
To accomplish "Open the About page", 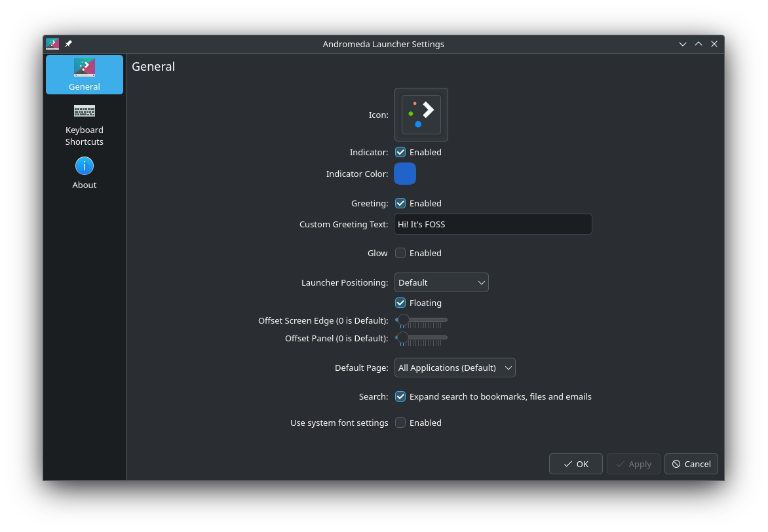I will coord(85,174).
